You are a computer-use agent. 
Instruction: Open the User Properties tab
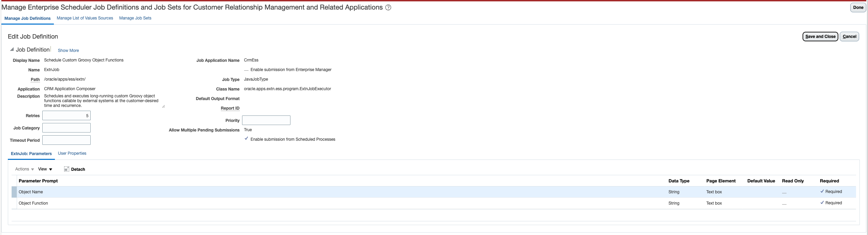coord(72,153)
